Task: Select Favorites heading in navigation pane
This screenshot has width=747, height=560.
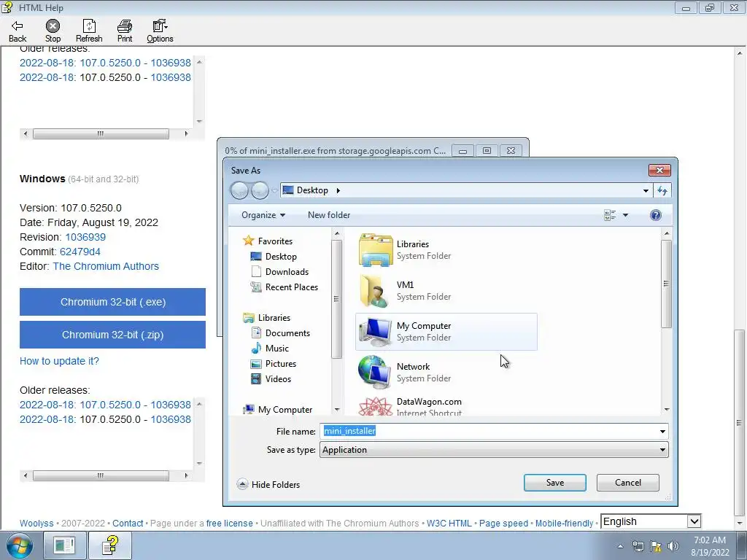Action: (x=275, y=241)
